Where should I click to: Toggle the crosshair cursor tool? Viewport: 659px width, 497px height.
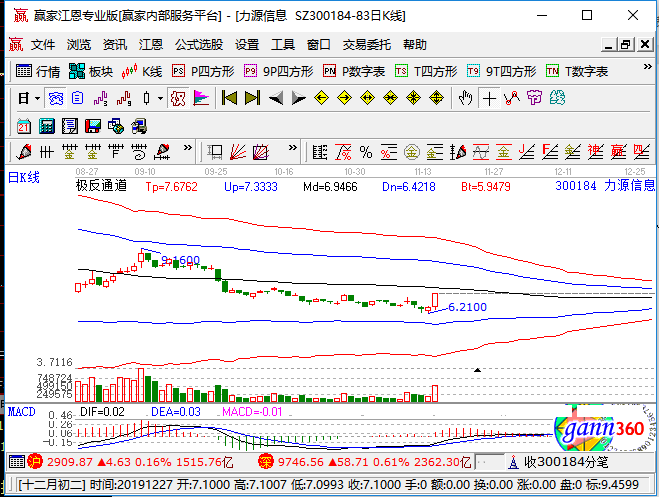pos(489,99)
